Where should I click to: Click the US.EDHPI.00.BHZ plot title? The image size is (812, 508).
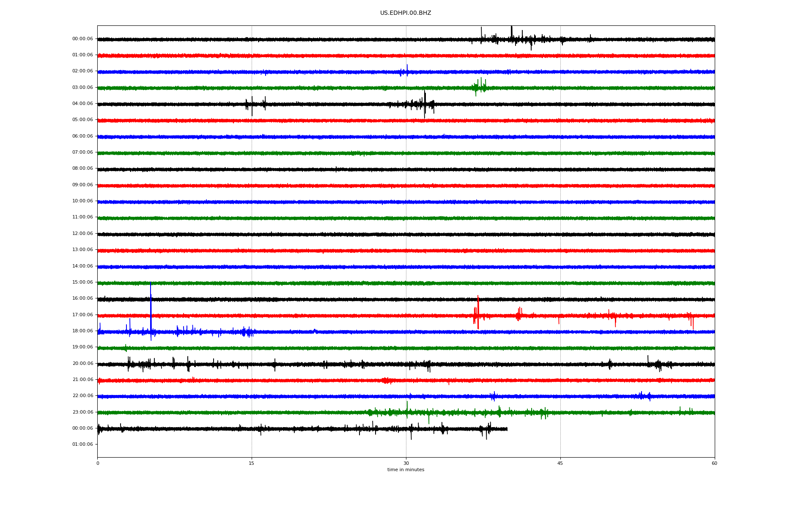(405, 13)
